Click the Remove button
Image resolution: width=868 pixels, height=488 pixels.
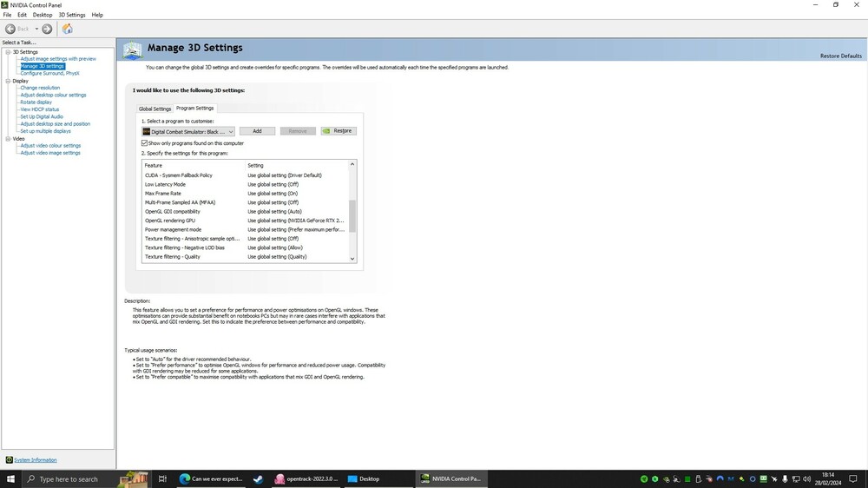[x=298, y=131]
